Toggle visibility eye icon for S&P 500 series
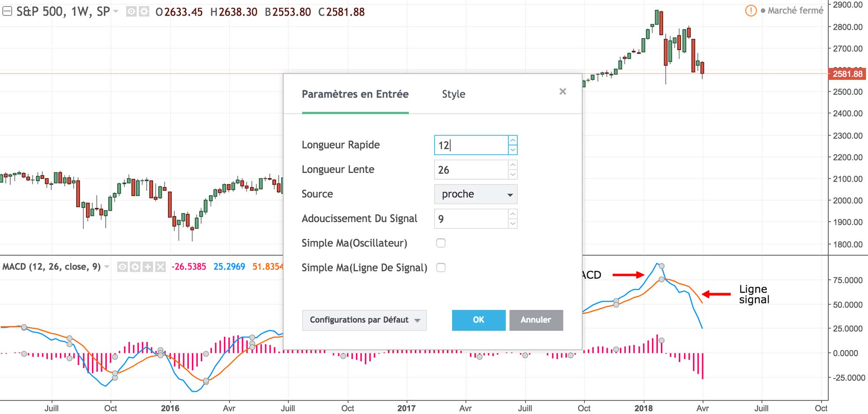 (131, 12)
